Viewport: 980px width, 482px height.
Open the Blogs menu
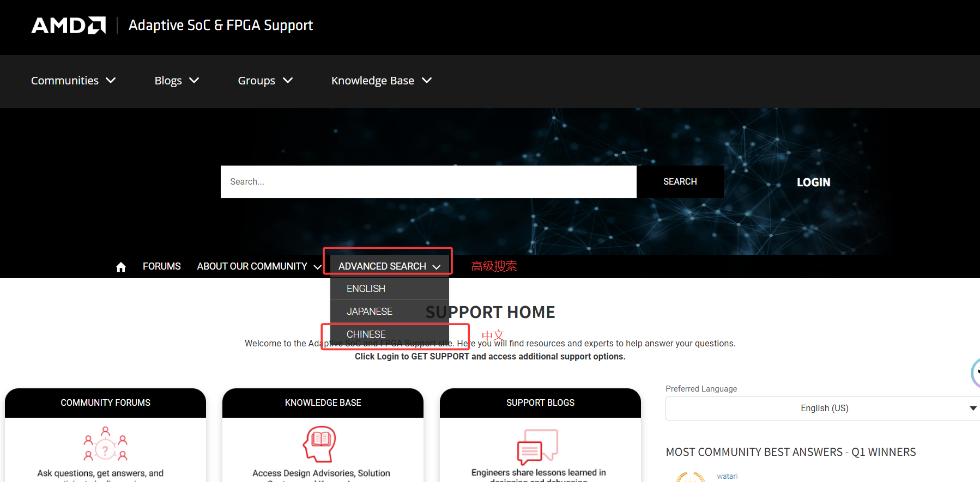pyautogui.click(x=177, y=81)
